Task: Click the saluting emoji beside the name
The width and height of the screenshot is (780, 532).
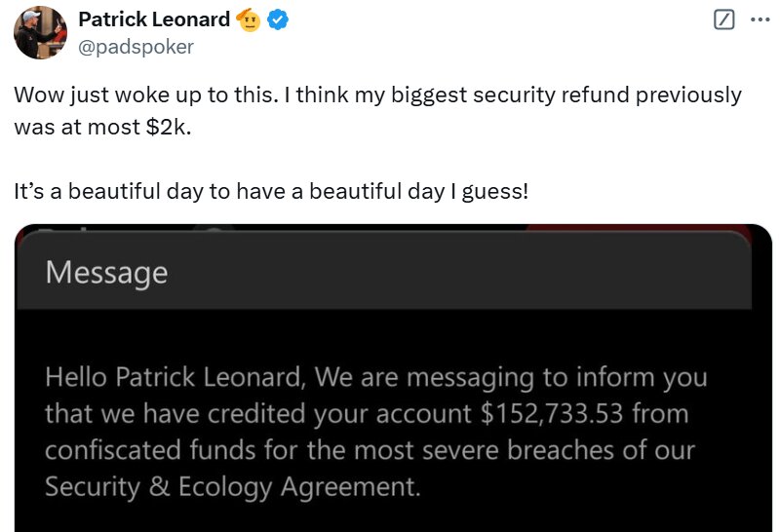Action: click(x=249, y=19)
